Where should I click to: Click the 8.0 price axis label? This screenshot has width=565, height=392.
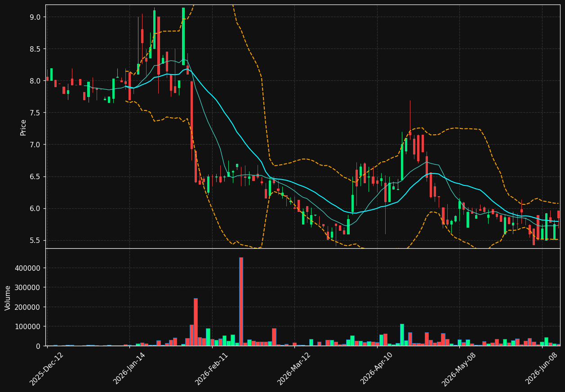point(35,81)
